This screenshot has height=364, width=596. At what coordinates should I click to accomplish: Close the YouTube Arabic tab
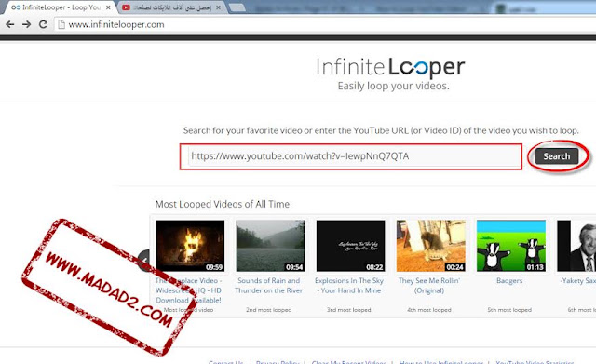click(x=218, y=7)
